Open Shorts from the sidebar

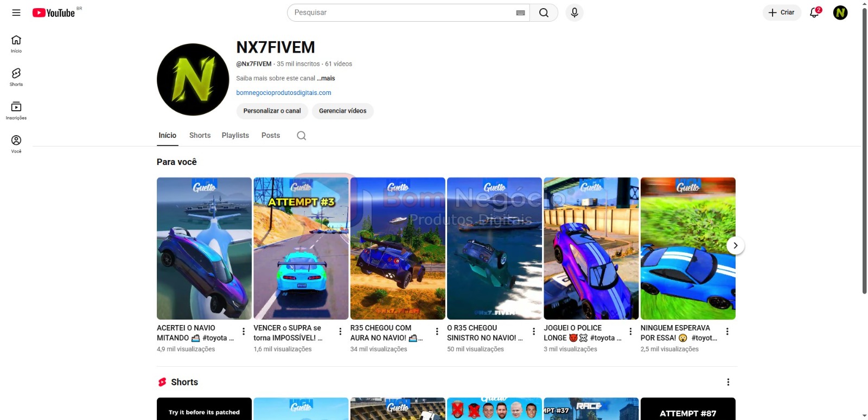point(16,77)
